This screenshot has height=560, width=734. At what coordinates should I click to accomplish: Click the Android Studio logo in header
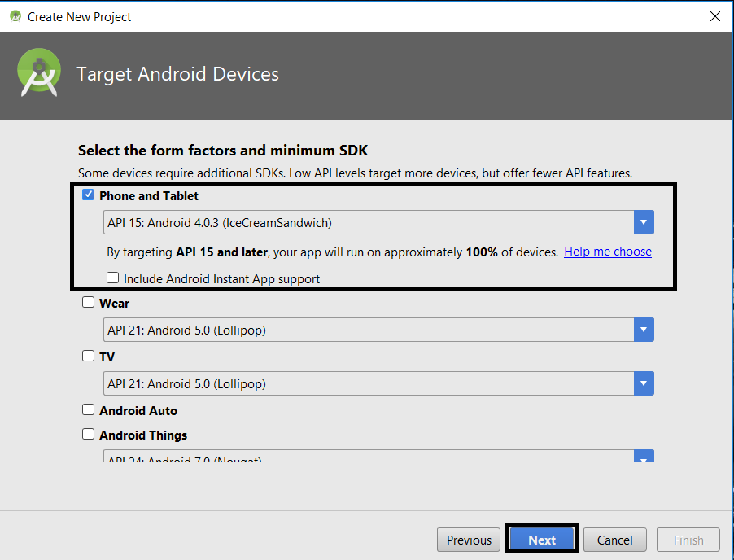coord(38,73)
